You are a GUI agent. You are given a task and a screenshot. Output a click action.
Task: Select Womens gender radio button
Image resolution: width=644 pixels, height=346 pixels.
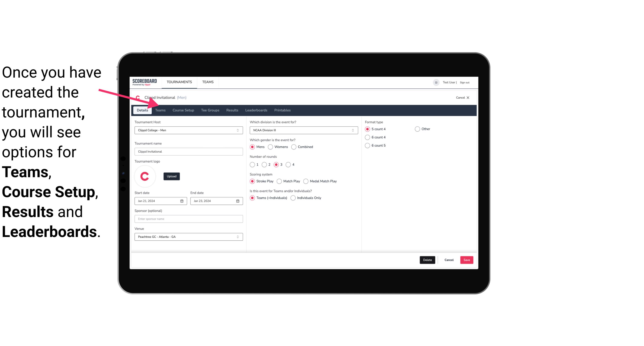[270, 147]
